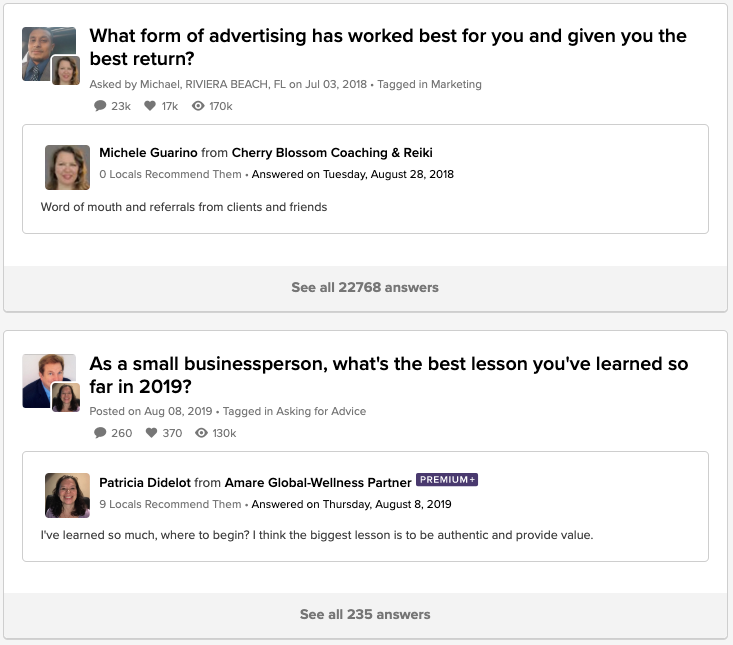Image resolution: width=733 pixels, height=645 pixels.
Task: Open Michele Guarino's avatar photo
Action: click(x=67, y=167)
